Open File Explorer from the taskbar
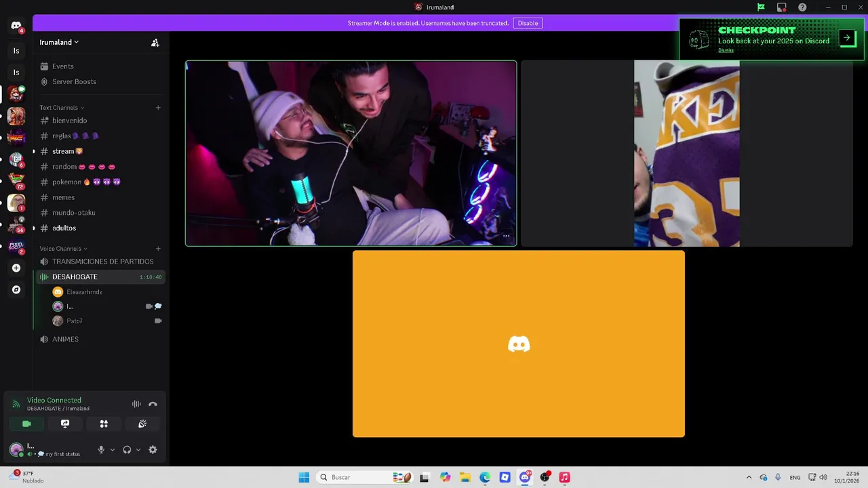Screen dimensions: 868x488 465,477
